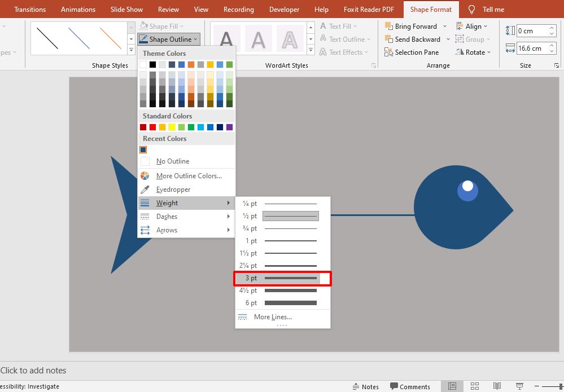The image size is (564, 392).
Task: Start Slide Show from status bar
Action: (519, 386)
